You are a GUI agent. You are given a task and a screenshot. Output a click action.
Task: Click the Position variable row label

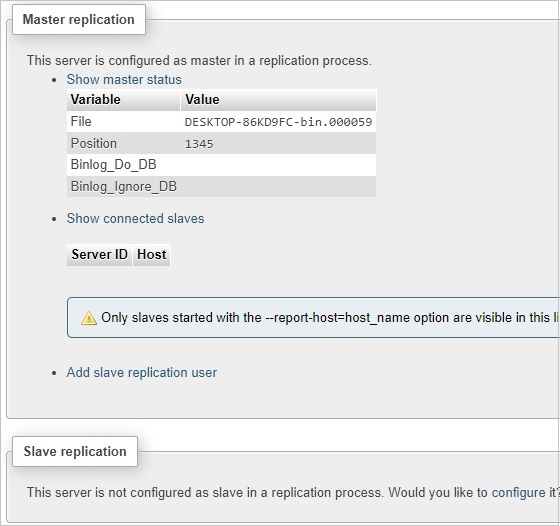pos(94,143)
